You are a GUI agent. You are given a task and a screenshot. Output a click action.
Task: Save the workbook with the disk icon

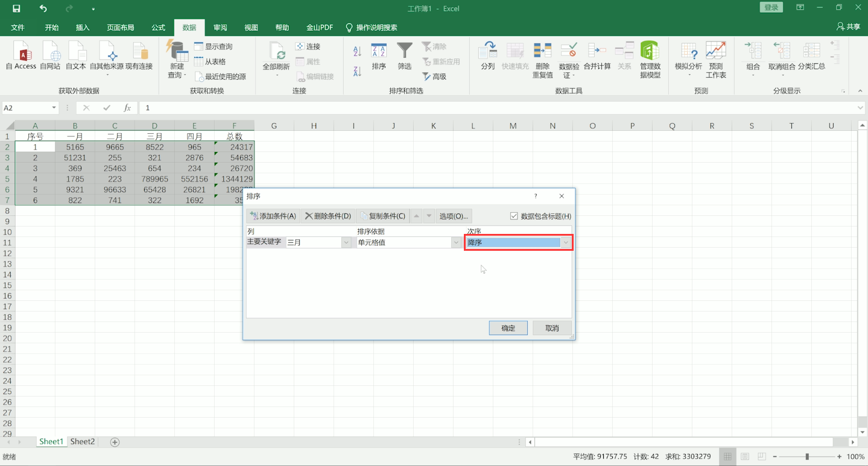(x=16, y=8)
